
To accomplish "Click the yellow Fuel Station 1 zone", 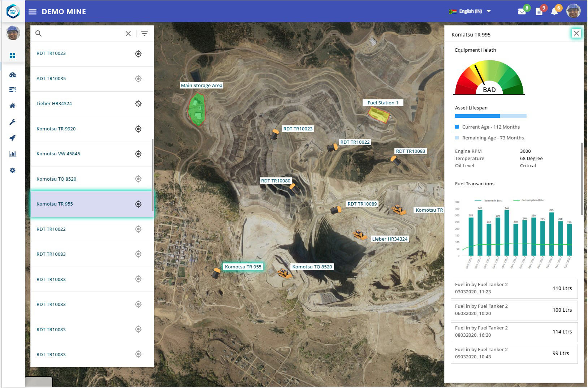I will (379, 115).
